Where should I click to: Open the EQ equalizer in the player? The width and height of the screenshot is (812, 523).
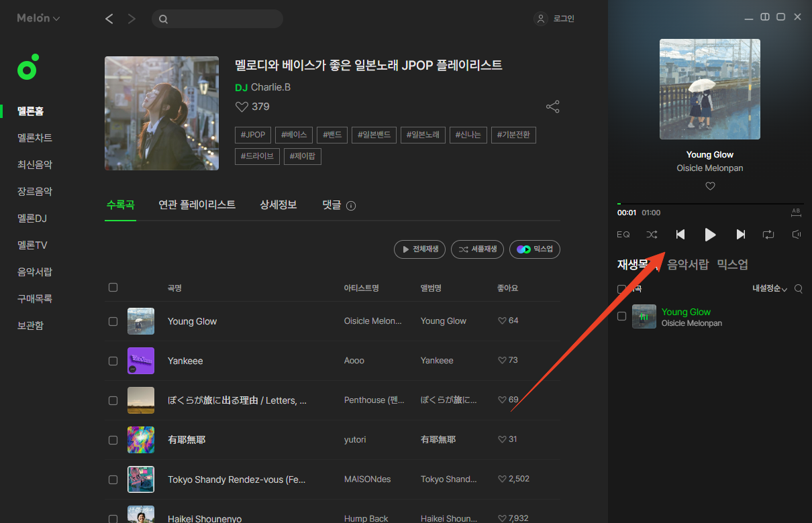click(x=623, y=235)
